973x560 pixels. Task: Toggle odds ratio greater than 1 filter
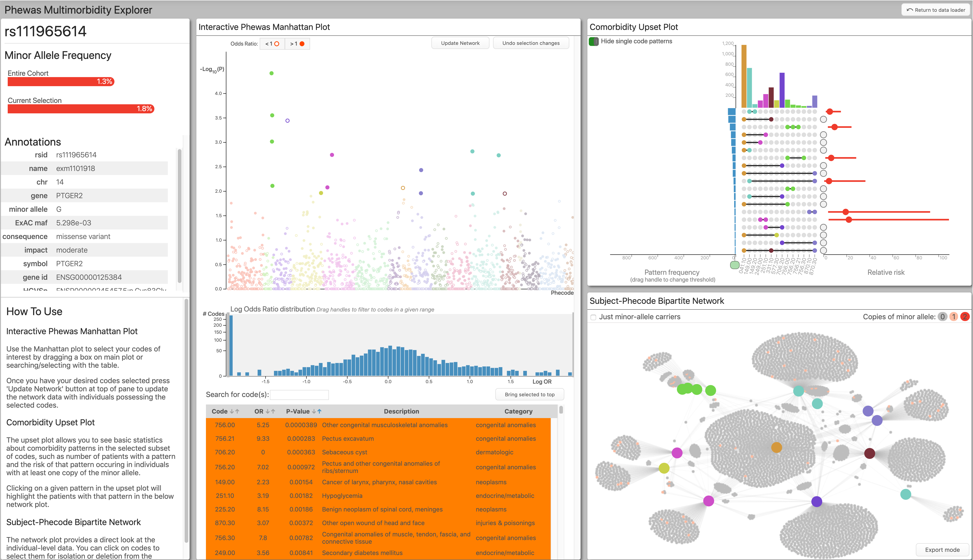(x=297, y=44)
